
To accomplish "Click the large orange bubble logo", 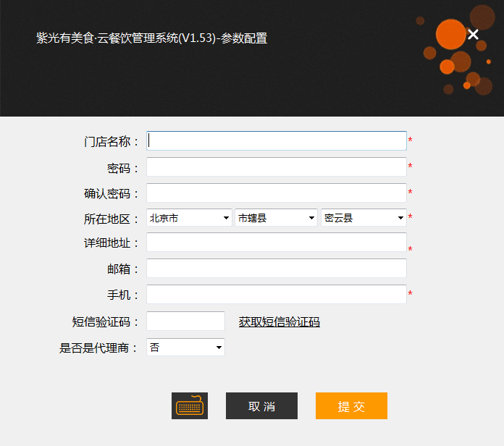I will pos(450,33).
